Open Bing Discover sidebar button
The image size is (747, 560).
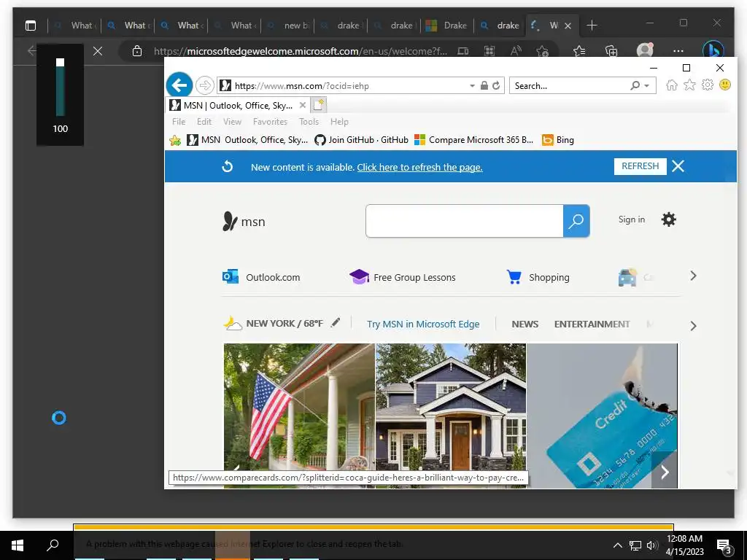tap(713, 50)
